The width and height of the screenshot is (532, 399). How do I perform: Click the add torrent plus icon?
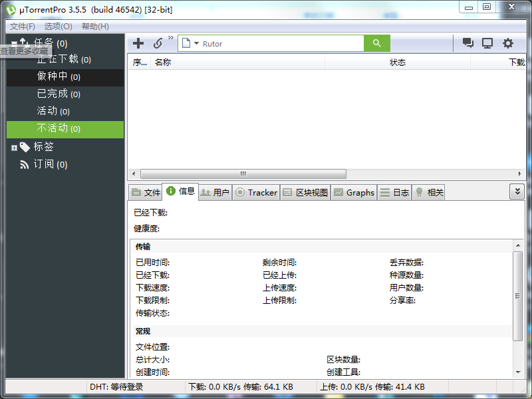138,43
